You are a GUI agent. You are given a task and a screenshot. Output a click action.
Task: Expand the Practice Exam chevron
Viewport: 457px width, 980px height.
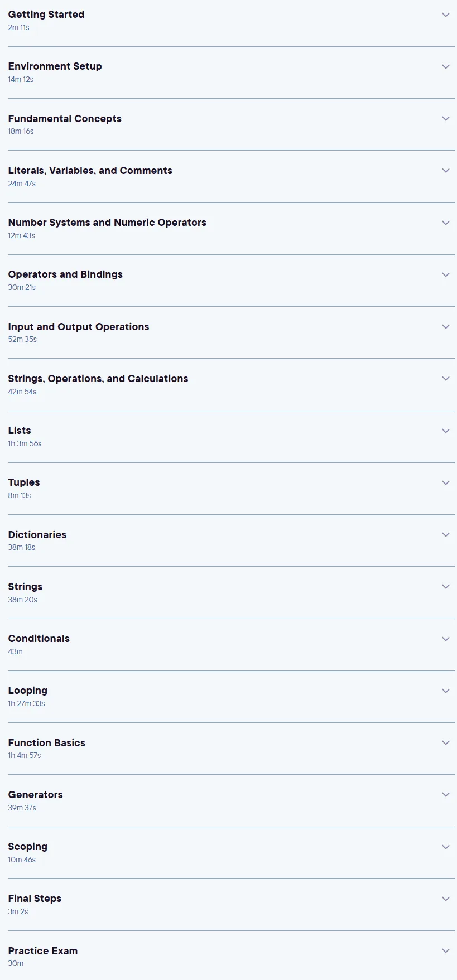tap(445, 950)
